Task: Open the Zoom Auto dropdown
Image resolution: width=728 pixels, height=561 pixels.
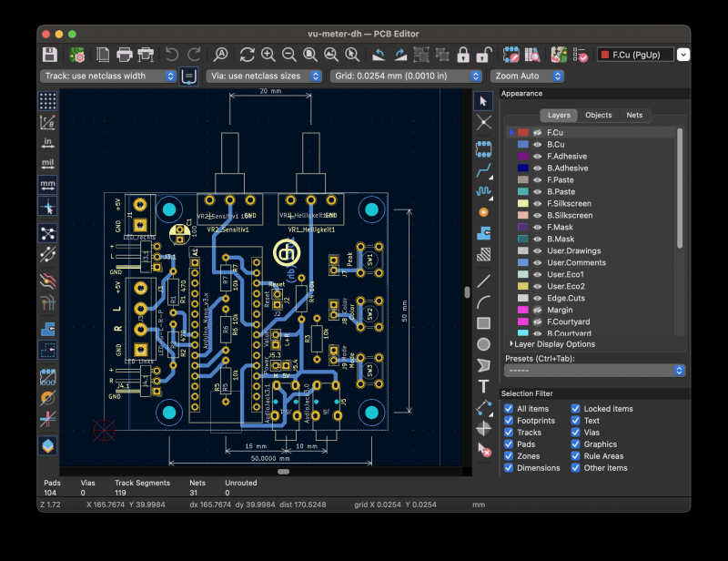Action: point(527,76)
